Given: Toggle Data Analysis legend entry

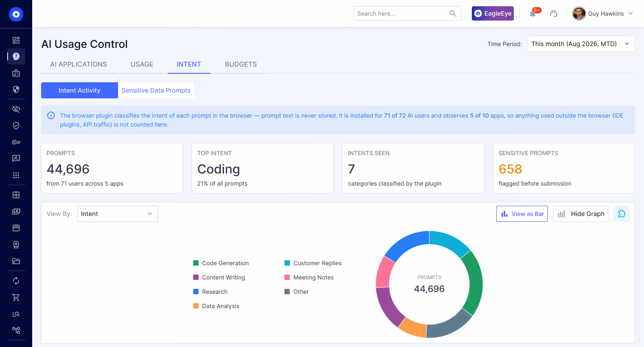Looking at the screenshot, I should click(x=216, y=306).
